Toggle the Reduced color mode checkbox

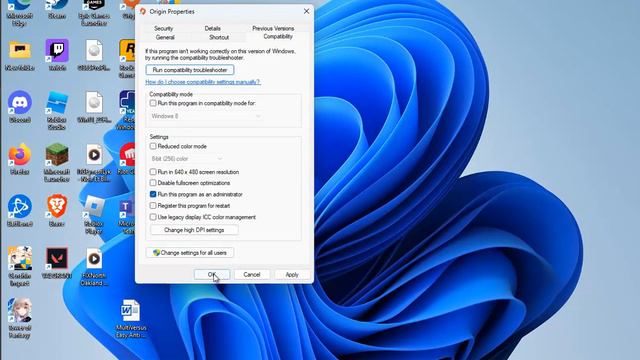(x=153, y=146)
